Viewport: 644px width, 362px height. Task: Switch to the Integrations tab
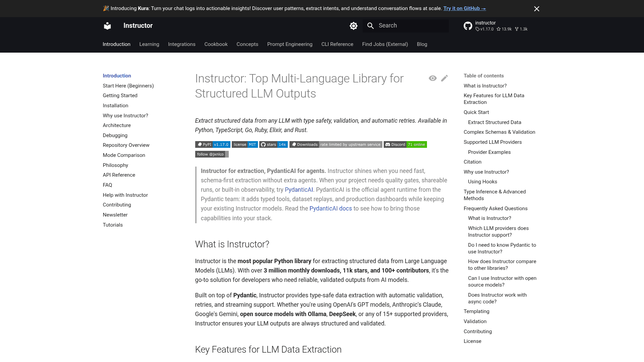[182, 44]
